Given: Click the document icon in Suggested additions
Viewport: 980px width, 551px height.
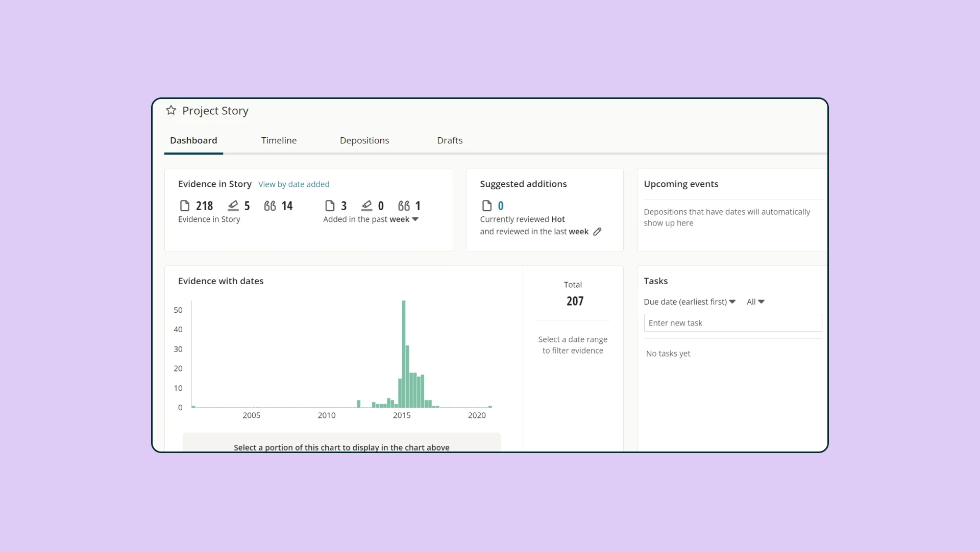Looking at the screenshot, I should [487, 206].
